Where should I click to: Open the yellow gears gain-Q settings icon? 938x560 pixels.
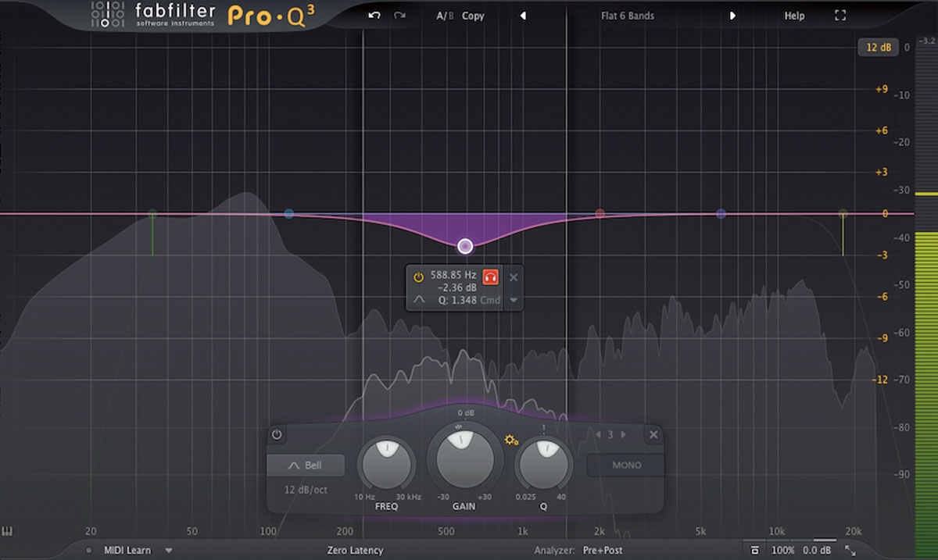[512, 441]
